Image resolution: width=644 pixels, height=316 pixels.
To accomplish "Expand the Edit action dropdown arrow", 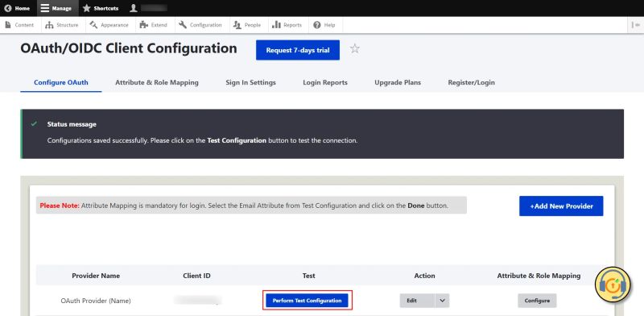I will coord(442,301).
